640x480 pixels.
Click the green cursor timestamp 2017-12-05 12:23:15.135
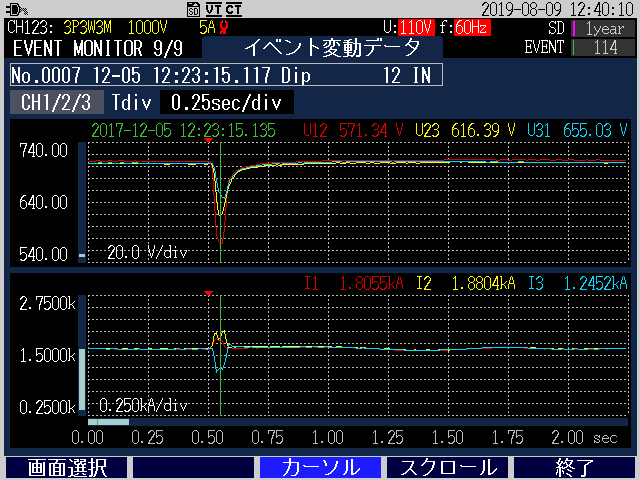pyautogui.click(x=183, y=131)
